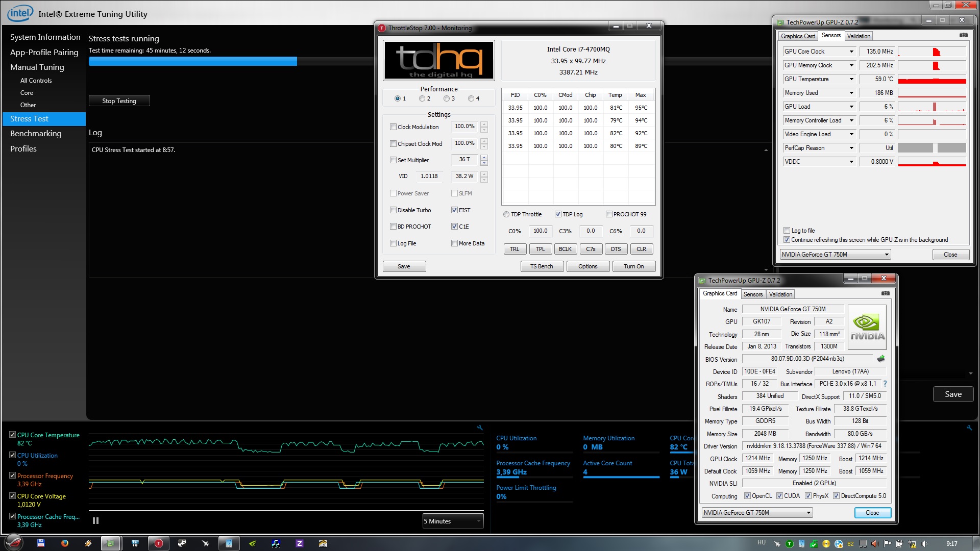Open graph settings wrench icon in XTU
This screenshot has height=551, width=980.
[x=480, y=428]
